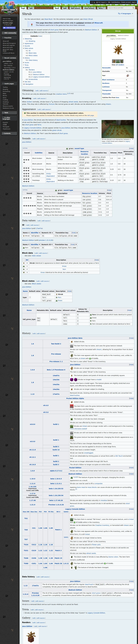Image resolution: width=138 pixels, height=644 pixels.
Task: Open the More dropdown menu
Action: tap(101, 8)
